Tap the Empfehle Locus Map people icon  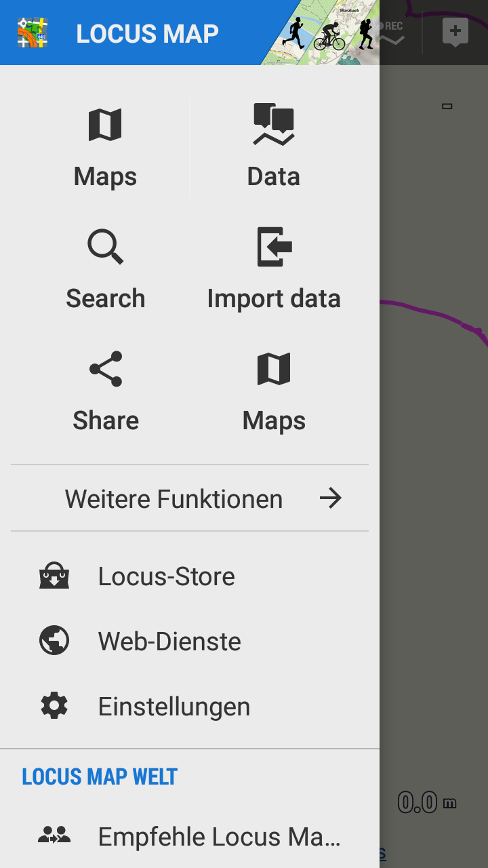54,836
